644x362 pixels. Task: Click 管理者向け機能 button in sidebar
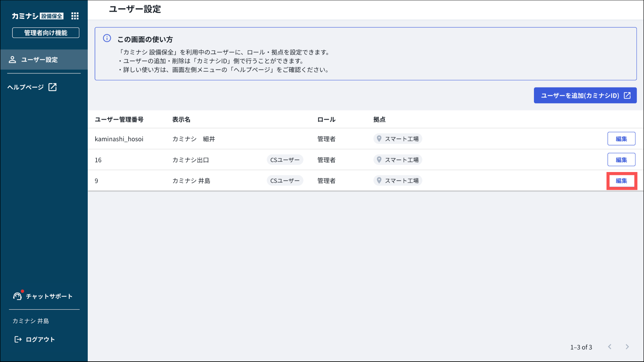point(46,33)
